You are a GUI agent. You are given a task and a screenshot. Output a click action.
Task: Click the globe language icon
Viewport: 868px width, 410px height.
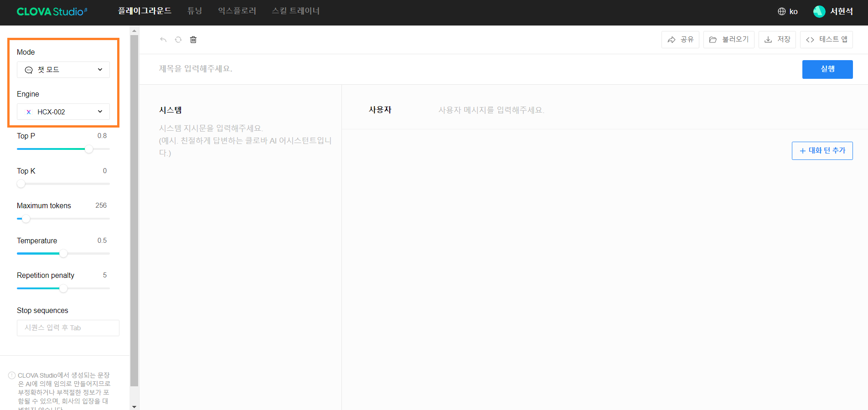pyautogui.click(x=782, y=11)
